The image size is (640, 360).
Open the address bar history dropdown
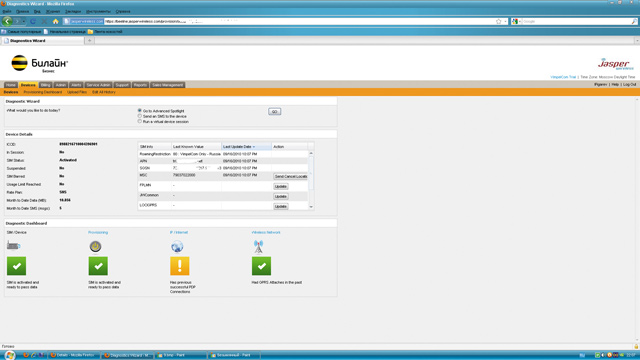[505, 21]
